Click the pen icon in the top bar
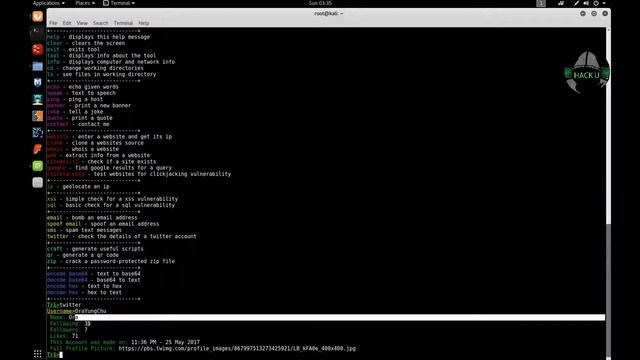 click(576, 3)
